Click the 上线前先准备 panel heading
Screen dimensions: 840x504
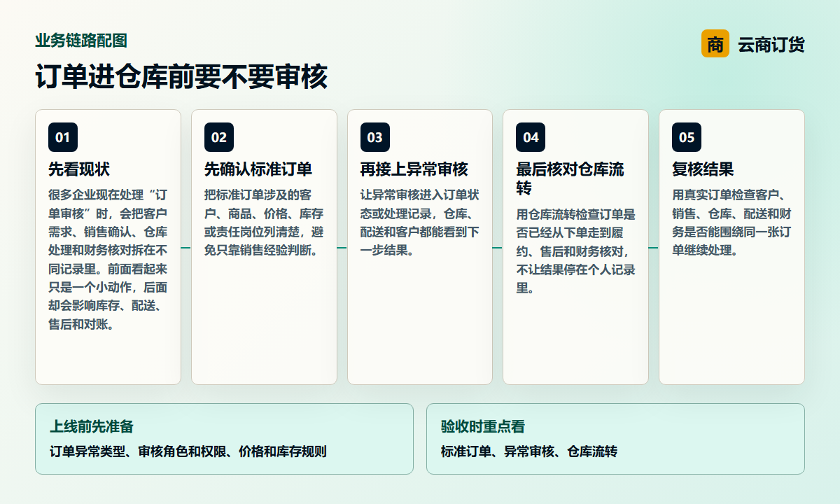point(92,427)
